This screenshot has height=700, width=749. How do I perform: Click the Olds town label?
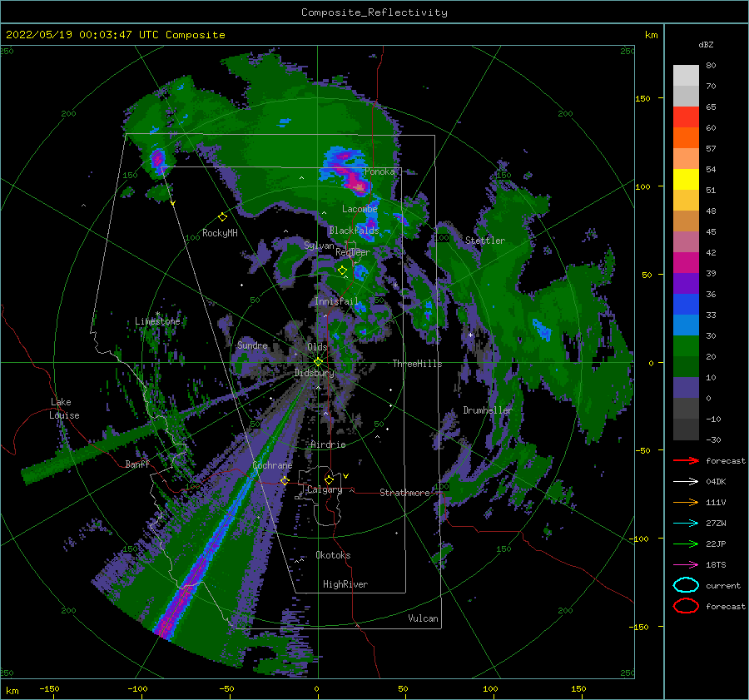[x=317, y=347]
